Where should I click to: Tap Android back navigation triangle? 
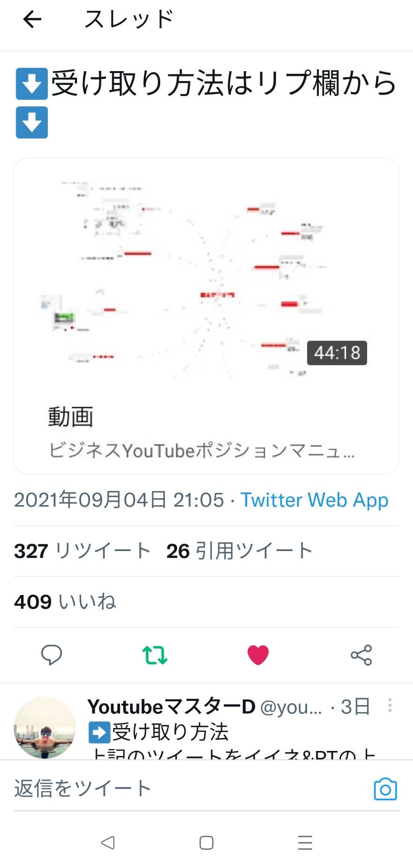[x=108, y=843]
